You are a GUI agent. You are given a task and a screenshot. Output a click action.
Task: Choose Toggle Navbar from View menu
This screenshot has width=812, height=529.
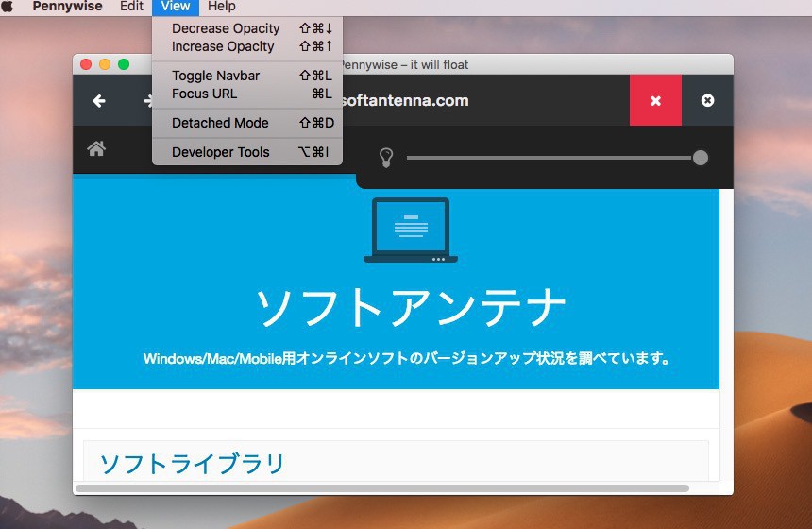pyautogui.click(x=247, y=76)
